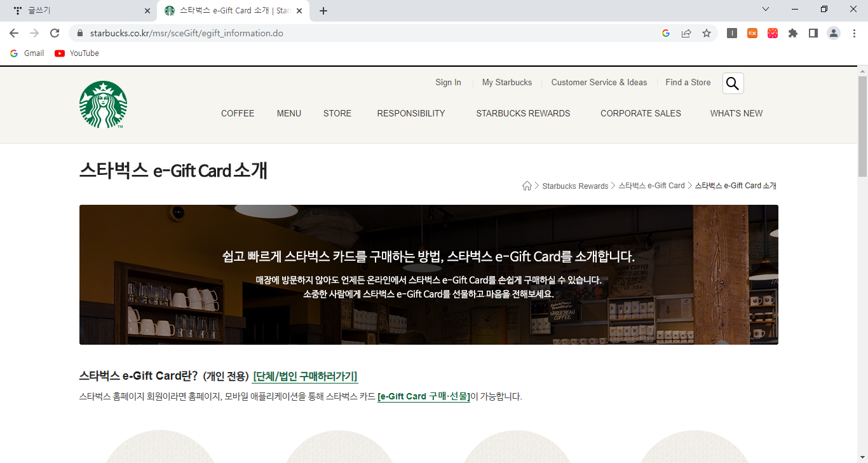Click the padlock site info icon
Image resolution: width=868 pixels, height=463 pixels.
click(x=80, y=33)
